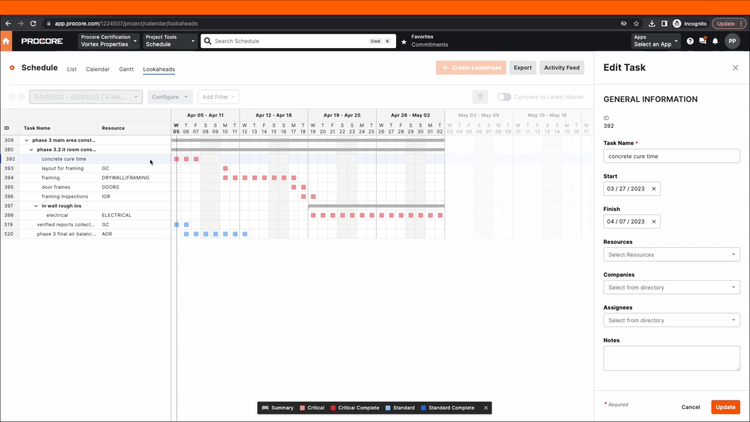
Task: Click the orange Update button
Action: point(725,407)
